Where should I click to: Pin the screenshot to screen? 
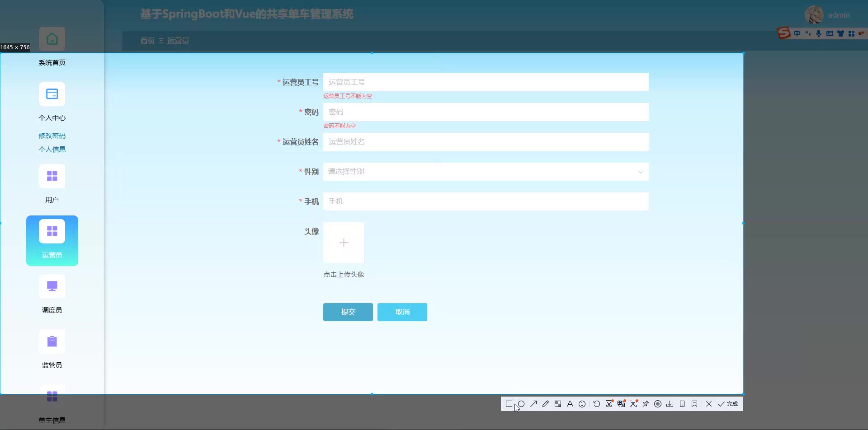[x=646, y=404]
